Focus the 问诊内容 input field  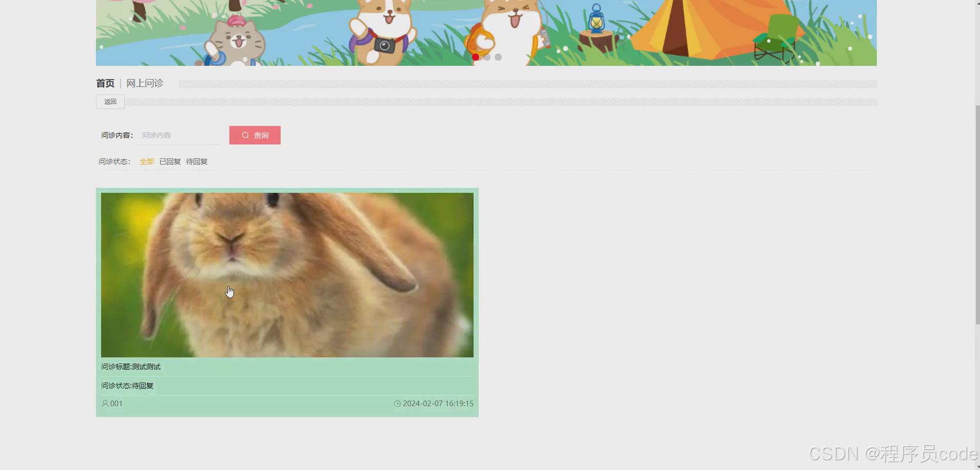click(179, 135)
